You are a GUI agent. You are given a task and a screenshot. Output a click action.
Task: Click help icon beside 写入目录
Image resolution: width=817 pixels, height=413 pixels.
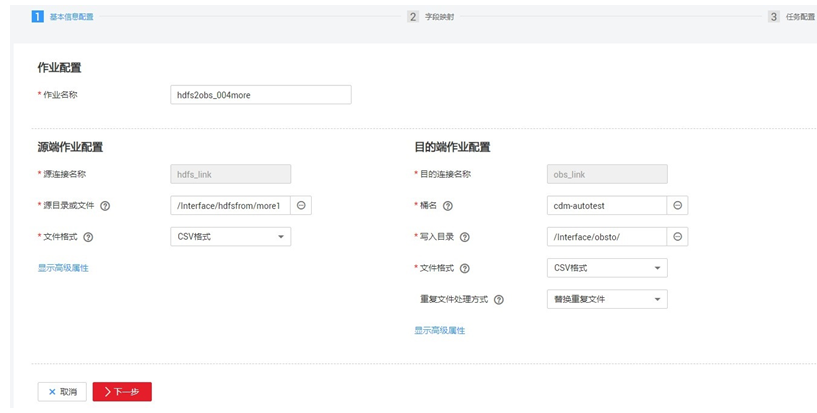click(464, 237)
